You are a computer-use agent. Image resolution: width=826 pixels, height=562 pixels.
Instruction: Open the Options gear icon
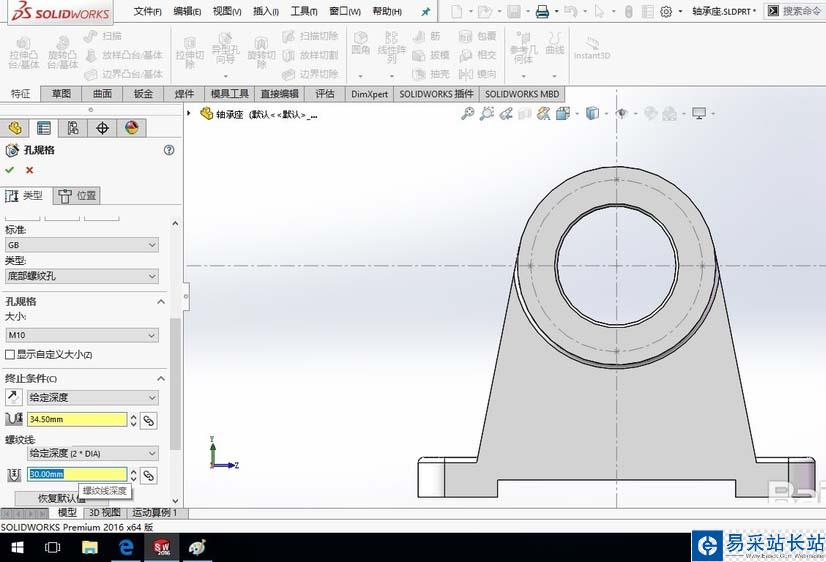pyautogui.click(x=666, y=12)
